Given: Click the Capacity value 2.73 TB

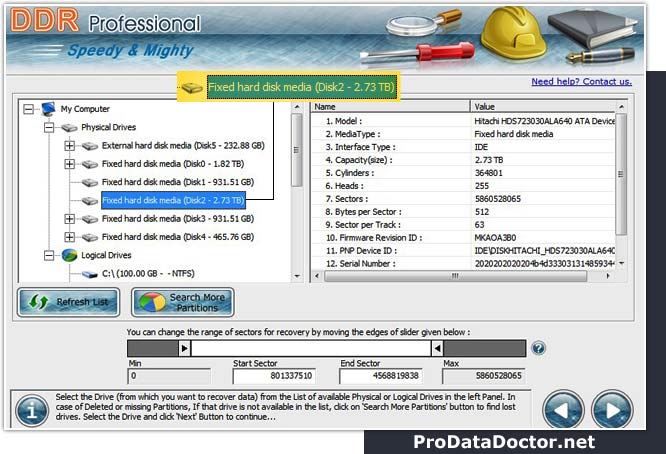Looking at the screenshot, I should click(x=489, y=160).
